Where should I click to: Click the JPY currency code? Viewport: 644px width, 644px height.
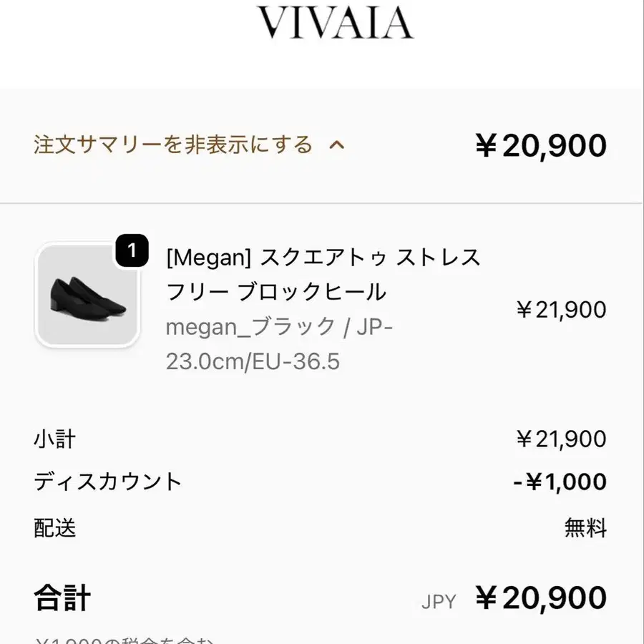tap(439, 602)
